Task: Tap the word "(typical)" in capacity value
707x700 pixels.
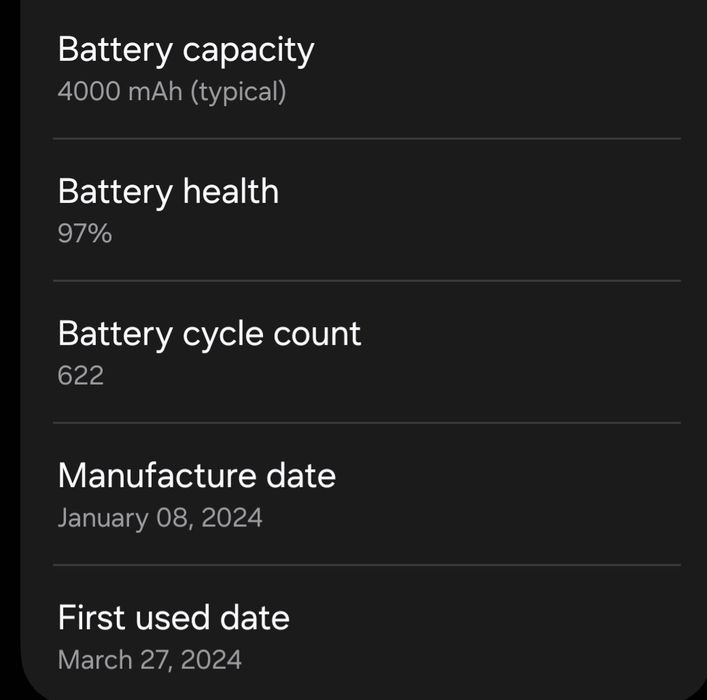Action: pyautogui.click(x=238, y=92)
